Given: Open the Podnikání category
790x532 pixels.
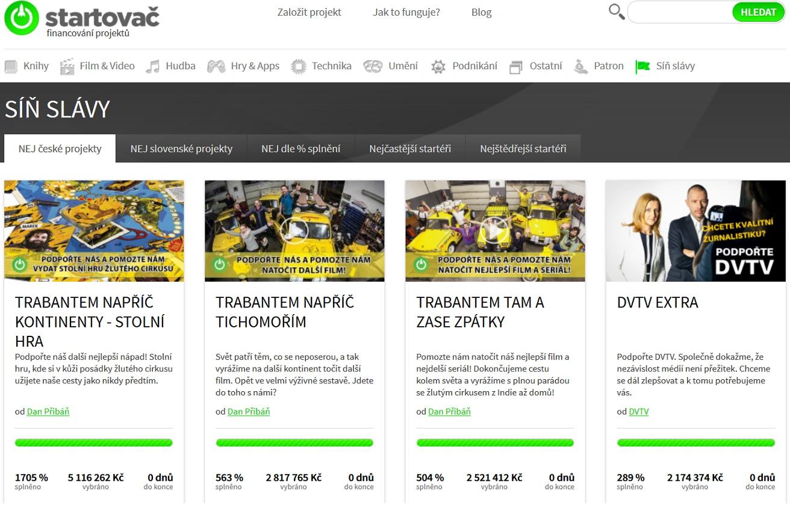Looking at the screenshot, I should (475, 66).
